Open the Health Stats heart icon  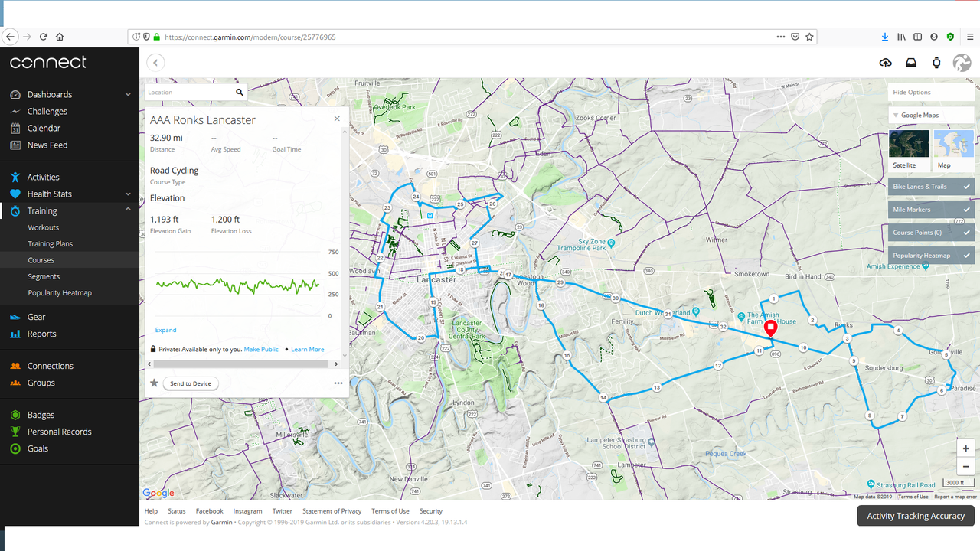(x=15, y=194)
